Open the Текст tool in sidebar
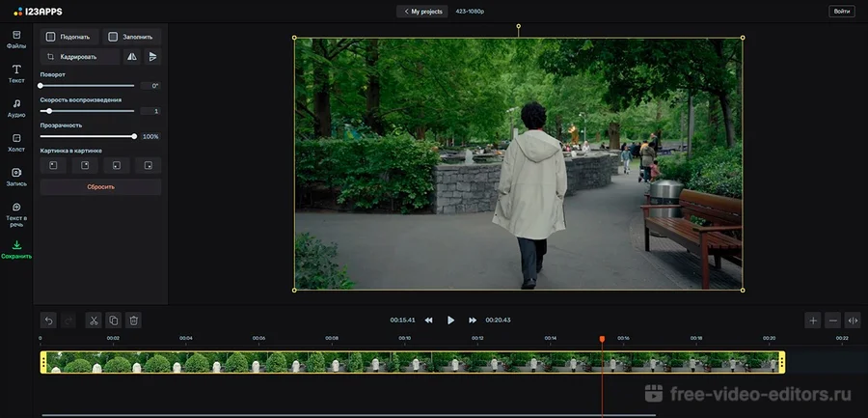 [16, 73]
